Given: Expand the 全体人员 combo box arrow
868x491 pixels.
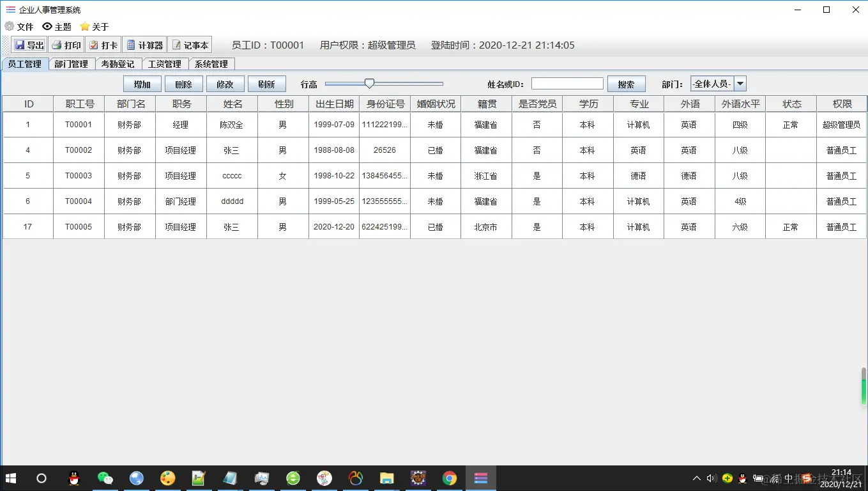Looking at the screenshot, I should (738, 83).
